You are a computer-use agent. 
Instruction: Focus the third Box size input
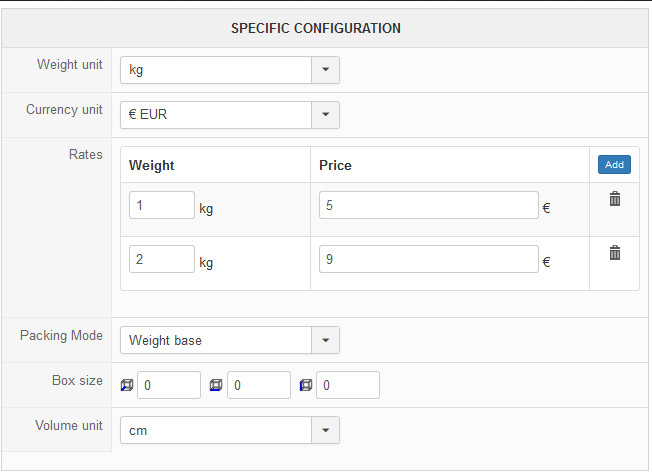click(x=348, y=385)
